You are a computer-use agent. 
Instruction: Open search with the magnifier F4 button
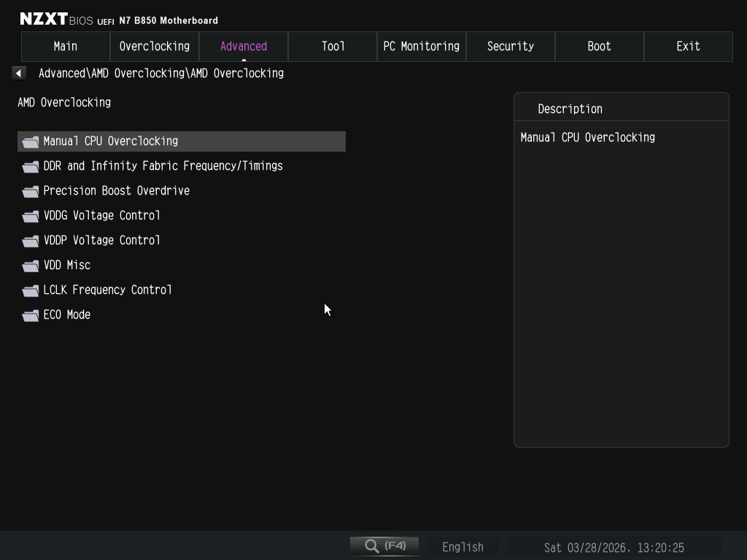pos(384,546)
